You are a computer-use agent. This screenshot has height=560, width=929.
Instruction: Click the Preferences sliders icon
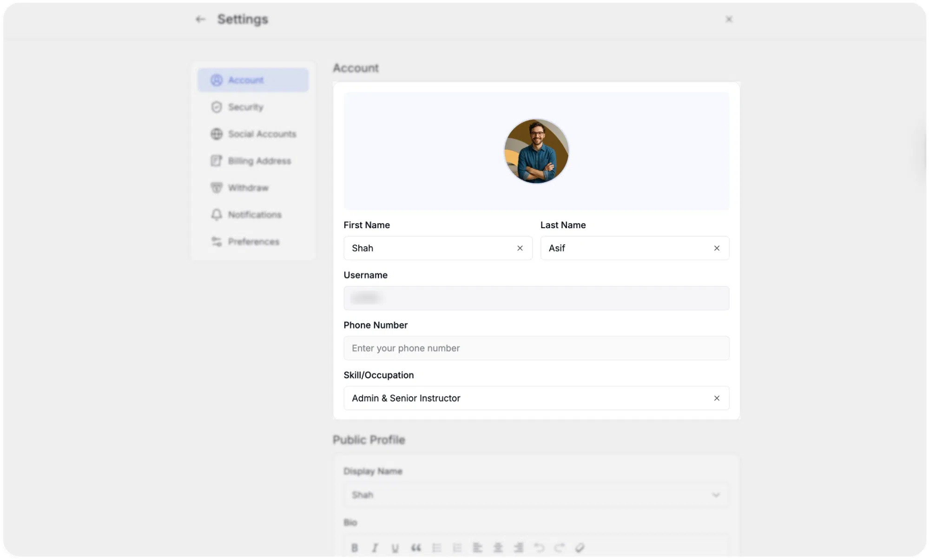tap(217, 242)
